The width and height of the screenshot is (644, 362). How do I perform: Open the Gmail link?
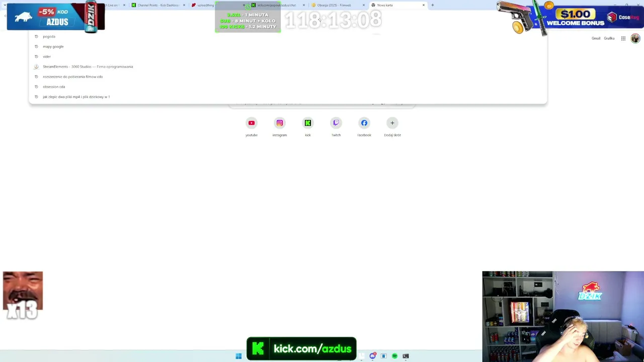(x=596, y=38)
